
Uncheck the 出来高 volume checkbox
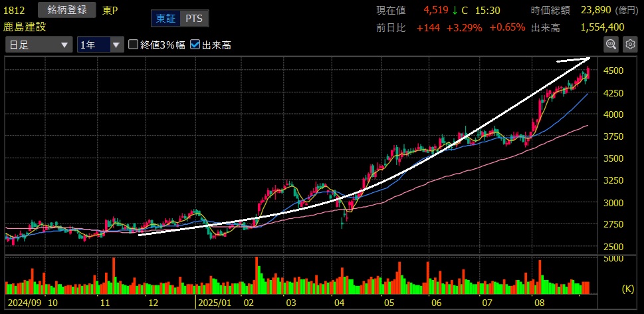195,45
